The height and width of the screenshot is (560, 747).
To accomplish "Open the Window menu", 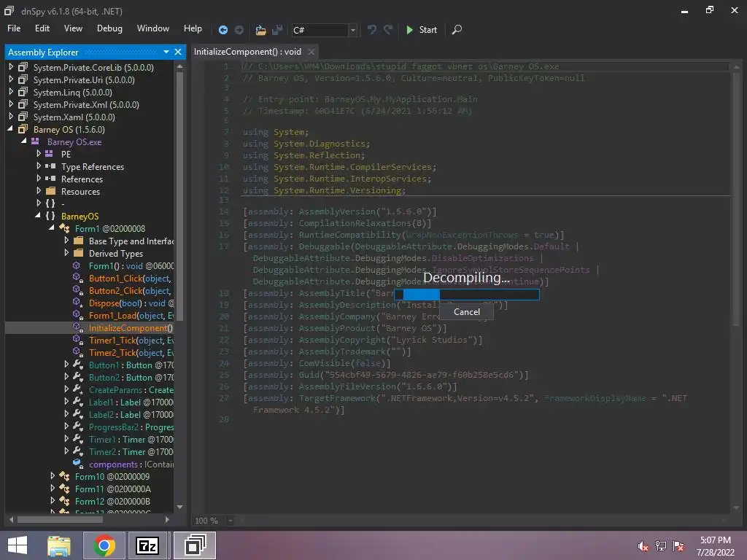I will [x=153, y=28].
